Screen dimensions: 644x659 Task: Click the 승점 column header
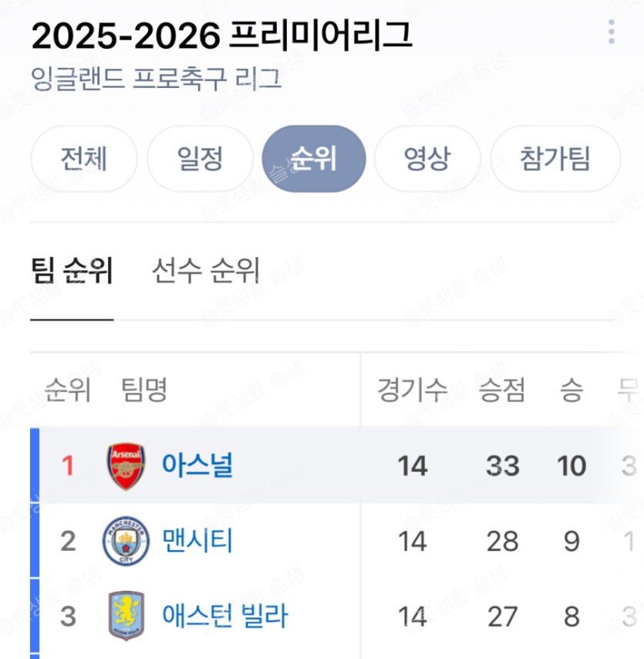[502, 390]
